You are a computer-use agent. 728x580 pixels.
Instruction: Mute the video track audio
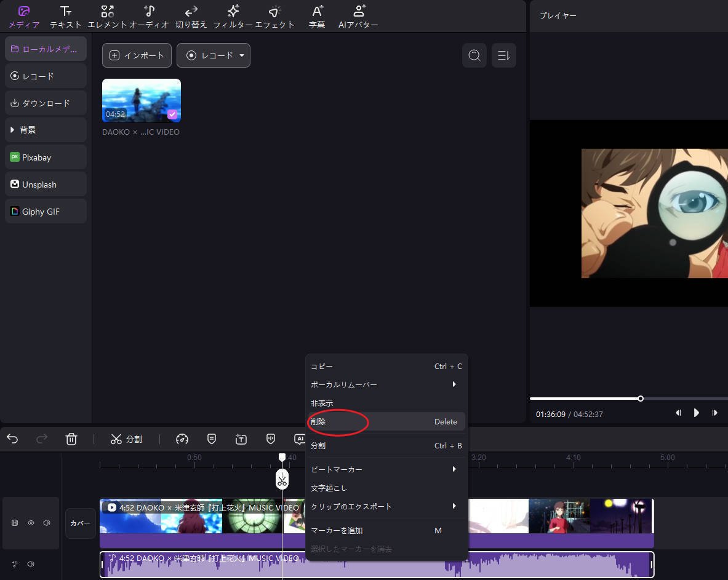tap(46, 522)
